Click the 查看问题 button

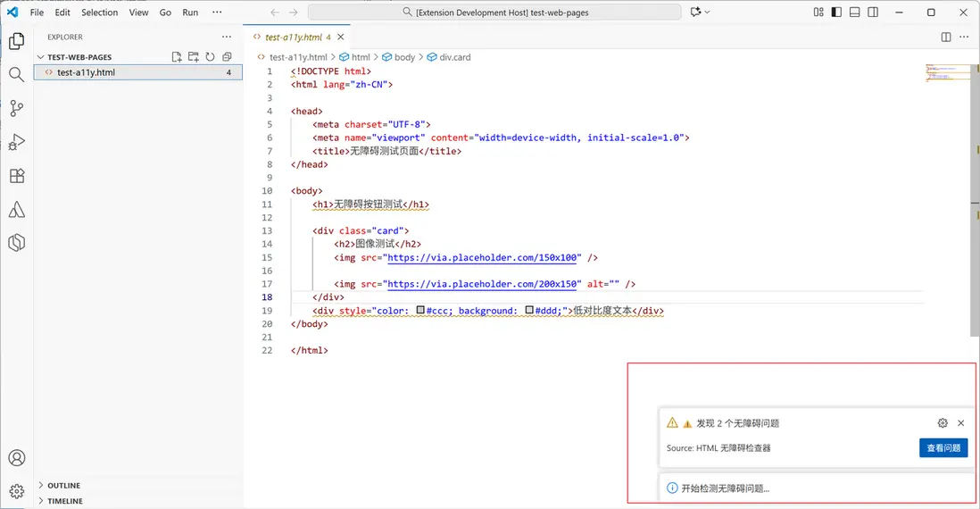(x=943, y=448)
